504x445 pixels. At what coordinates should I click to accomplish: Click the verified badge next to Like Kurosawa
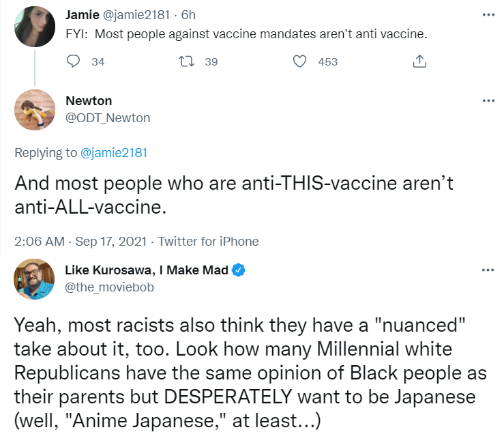239,270
